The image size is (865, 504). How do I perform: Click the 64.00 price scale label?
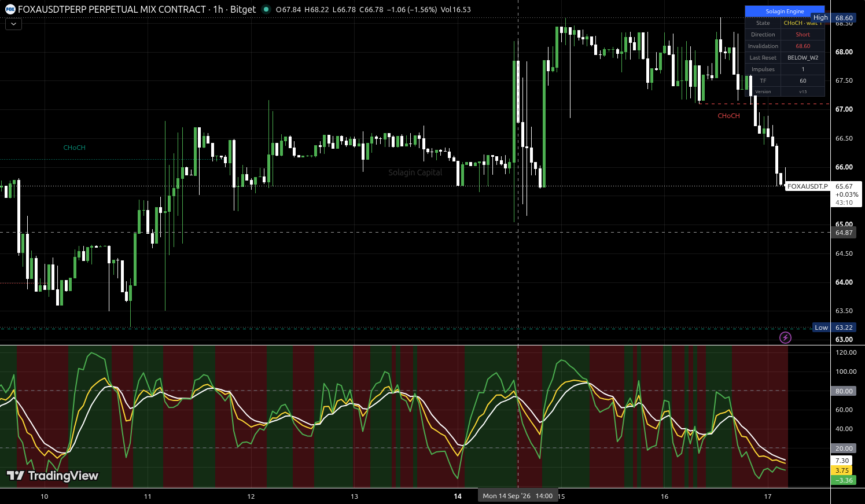click(844, 282)
